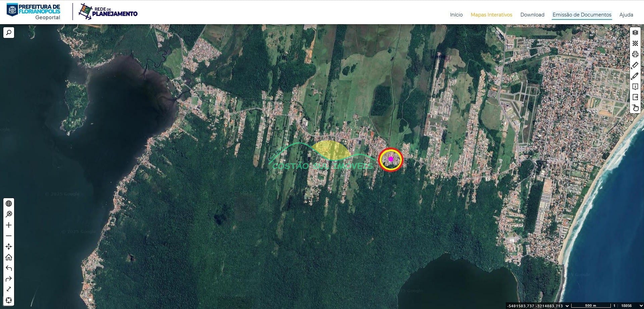Expand the coordinate system dropdown arrow
This screenshot has width=644, height=309.
(567, 306)
